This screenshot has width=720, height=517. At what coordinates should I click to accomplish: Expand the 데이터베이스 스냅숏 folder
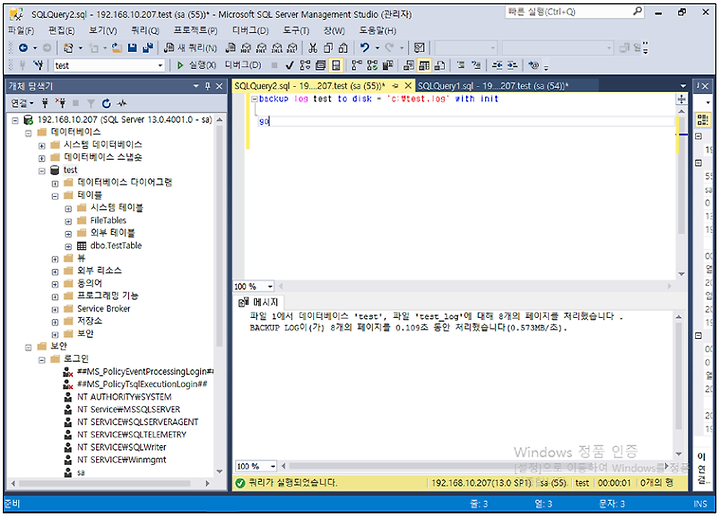pos(42,158)
